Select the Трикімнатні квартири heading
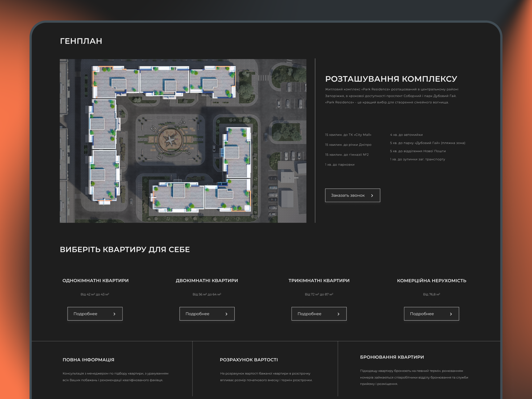532x399 pixels. pos(319,281)
